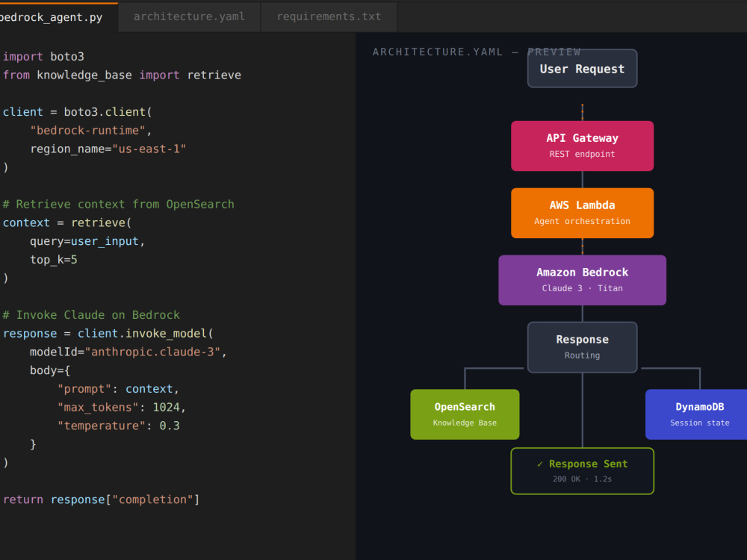
Task: Click the 'body={' line
Action: [50, 370]
